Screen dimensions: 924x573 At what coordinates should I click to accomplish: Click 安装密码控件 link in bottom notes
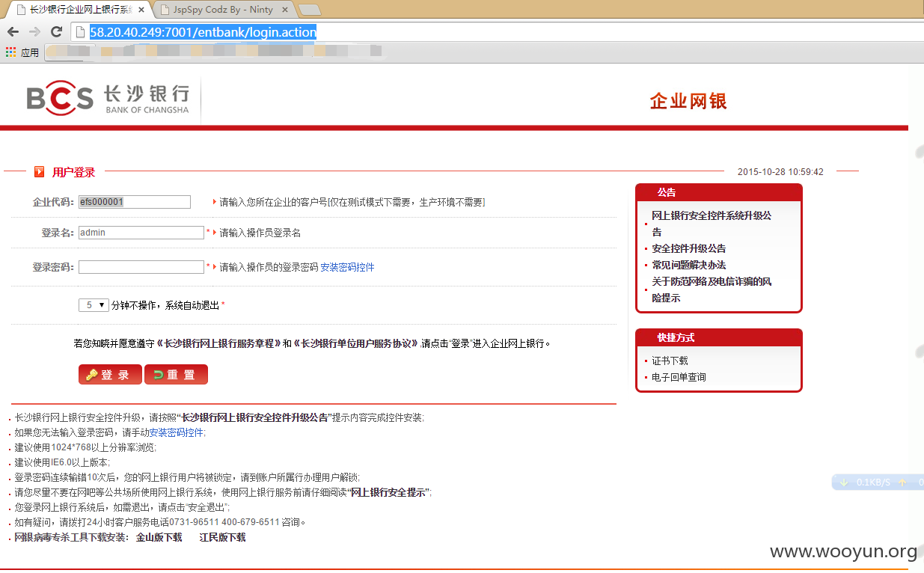[x=176, y=432]
